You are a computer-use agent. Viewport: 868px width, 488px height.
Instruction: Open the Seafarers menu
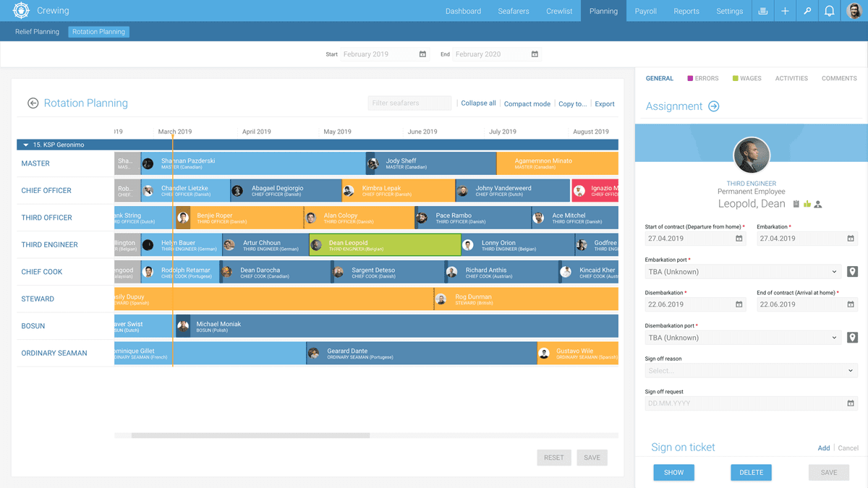[x=513, y=11]
